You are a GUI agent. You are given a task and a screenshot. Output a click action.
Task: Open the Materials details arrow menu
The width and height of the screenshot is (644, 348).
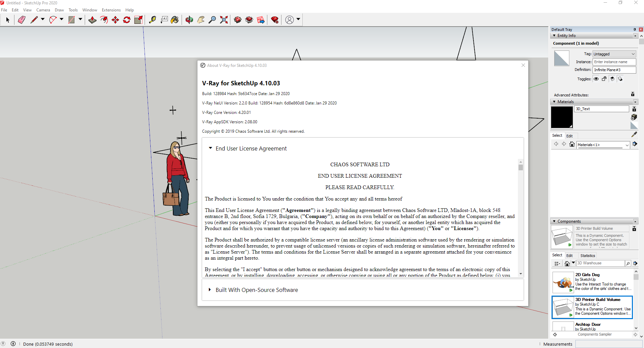[635, 144]
